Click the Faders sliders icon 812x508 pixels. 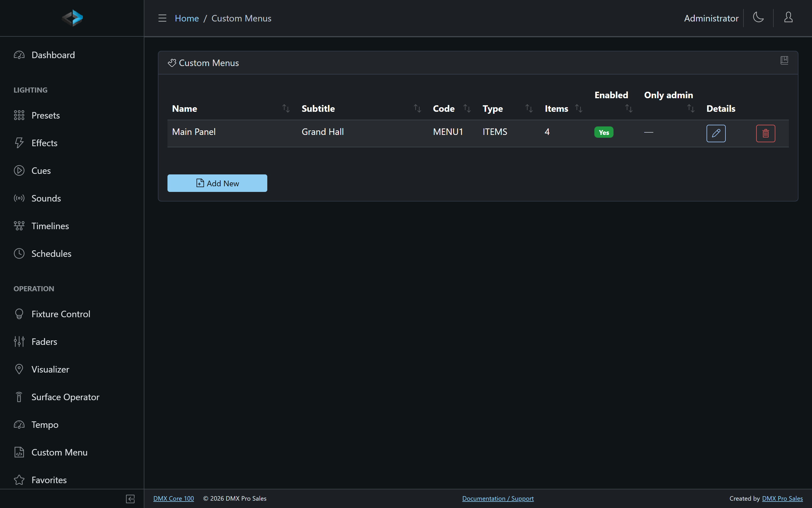coord(19,342)
